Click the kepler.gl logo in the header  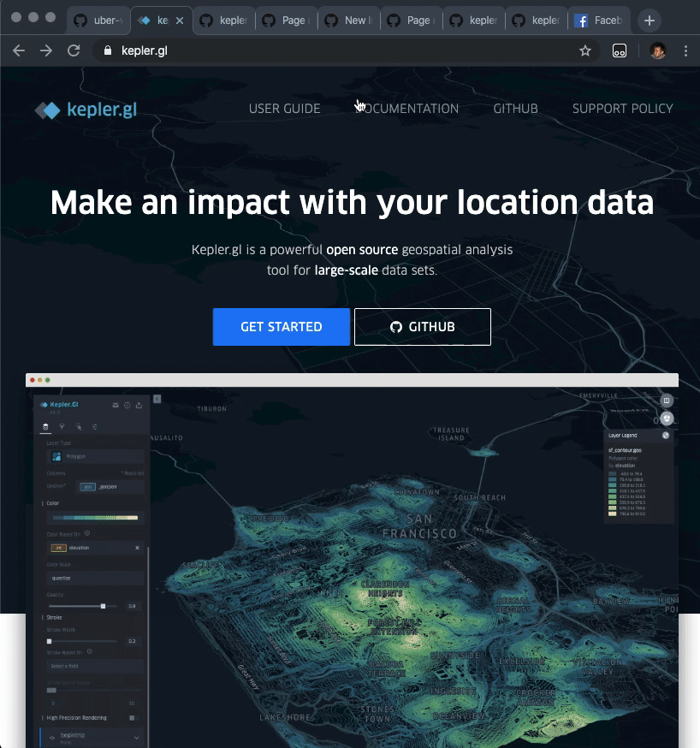click(x=86, y=110)
